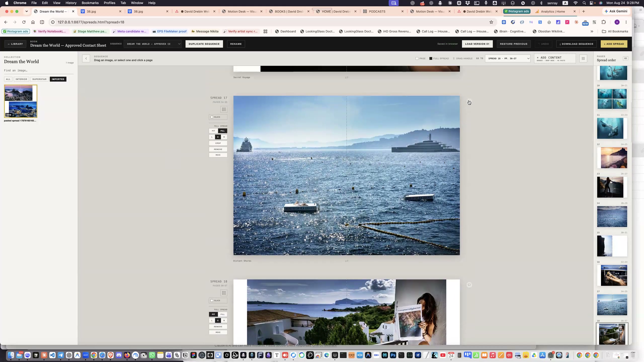Viewport: 644px width, 362px height.
Task: Click the Find an image search field
Action: tap(39, 70)
